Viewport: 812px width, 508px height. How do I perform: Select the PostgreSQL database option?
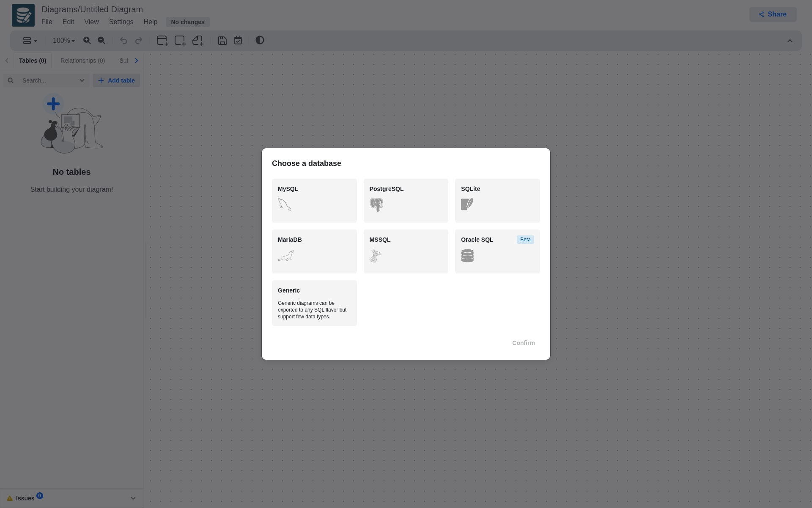coord(406,200)
